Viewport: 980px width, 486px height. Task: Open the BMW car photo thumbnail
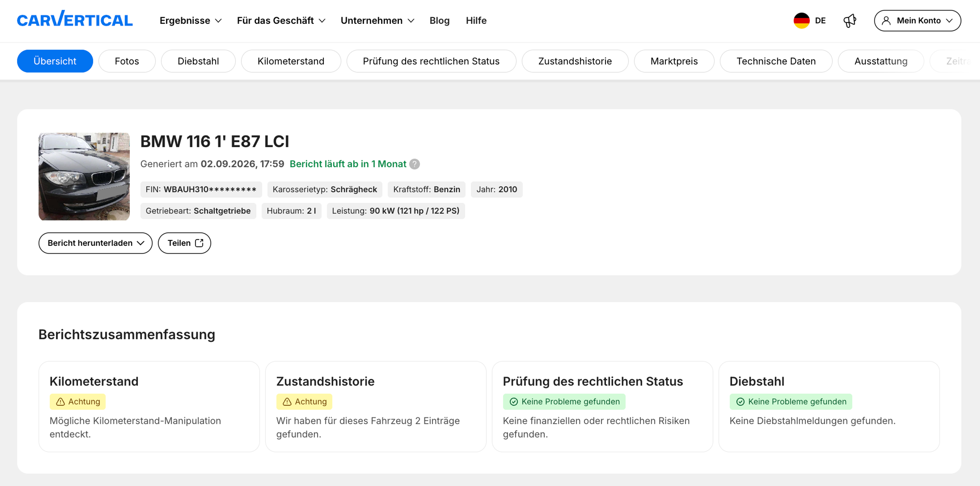click(x=84, y=176)
